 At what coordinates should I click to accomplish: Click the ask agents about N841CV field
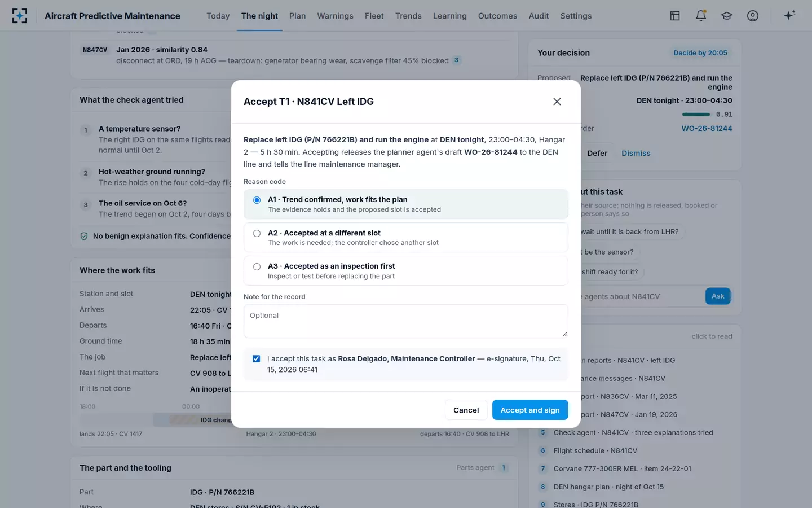(641, 296)
